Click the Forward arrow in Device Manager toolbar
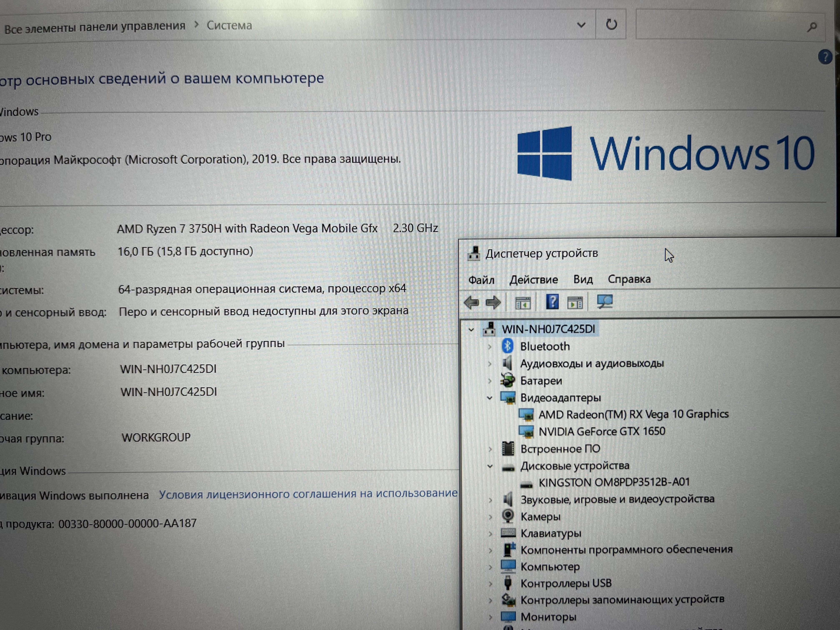Screen dimensions: 840x630 coord(493,303)
